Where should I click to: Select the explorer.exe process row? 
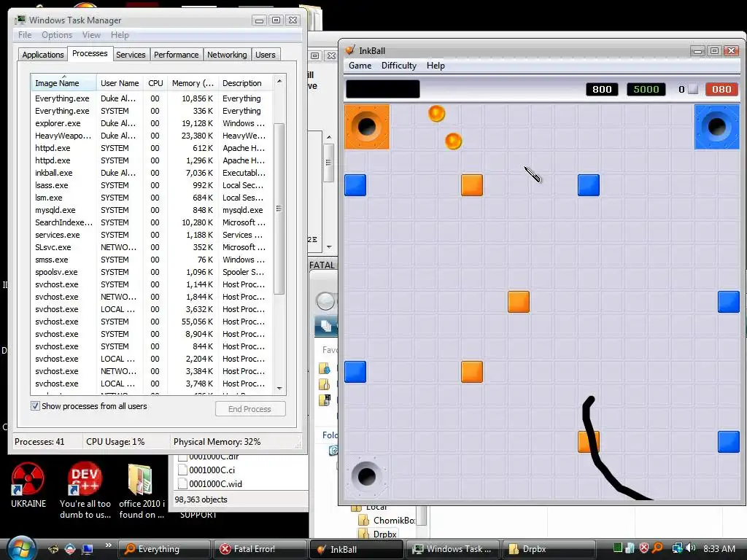coord(152,123)
